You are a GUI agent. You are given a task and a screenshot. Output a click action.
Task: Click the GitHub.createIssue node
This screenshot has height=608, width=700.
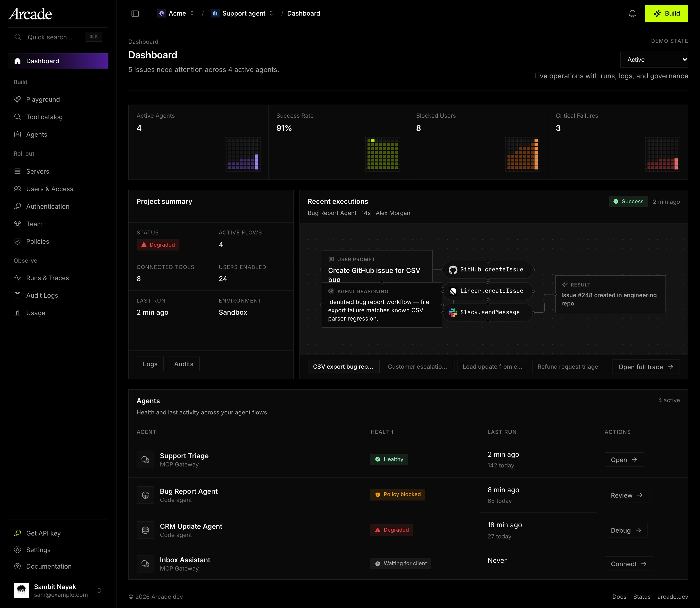488,270
